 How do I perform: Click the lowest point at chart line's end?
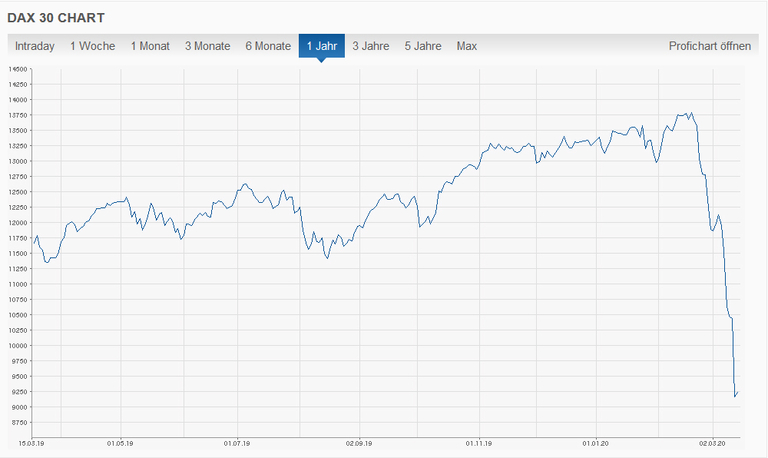(x=735, y=396)
